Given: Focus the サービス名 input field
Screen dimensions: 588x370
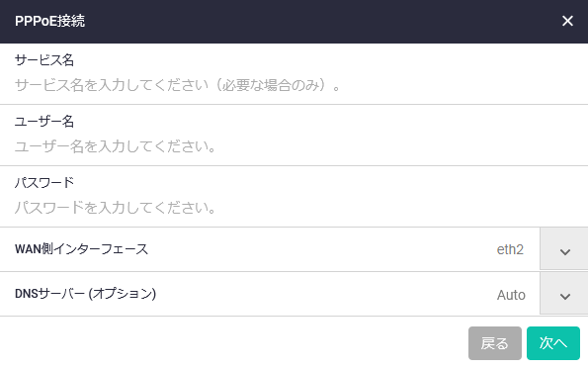Looking at the screenshot, I should coord(294,85).
